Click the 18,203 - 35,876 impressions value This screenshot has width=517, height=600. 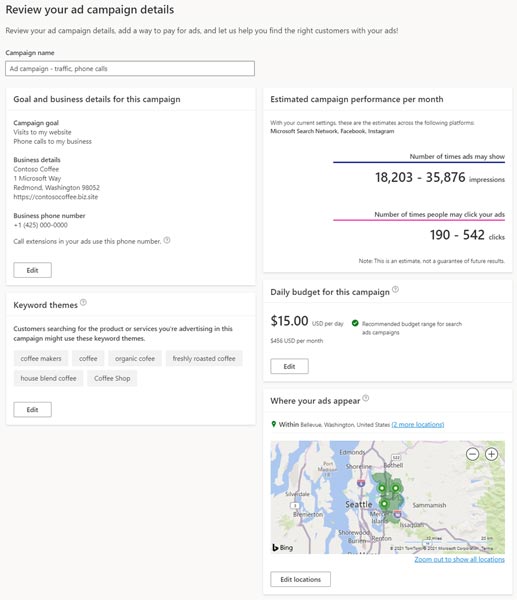pos(420,177)
